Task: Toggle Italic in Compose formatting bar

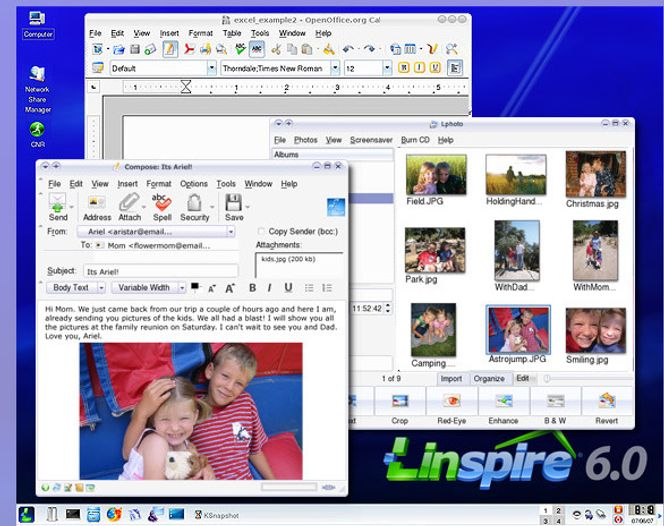Action: pyautogui.click(x=270, y=288)
